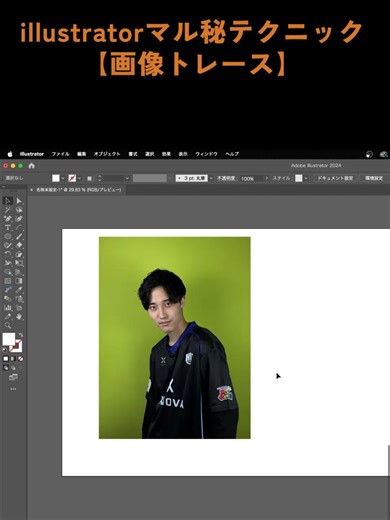Viewport: 390px width, 520px height.
Task: Select the Dimension tool
Action: point(8,290)
